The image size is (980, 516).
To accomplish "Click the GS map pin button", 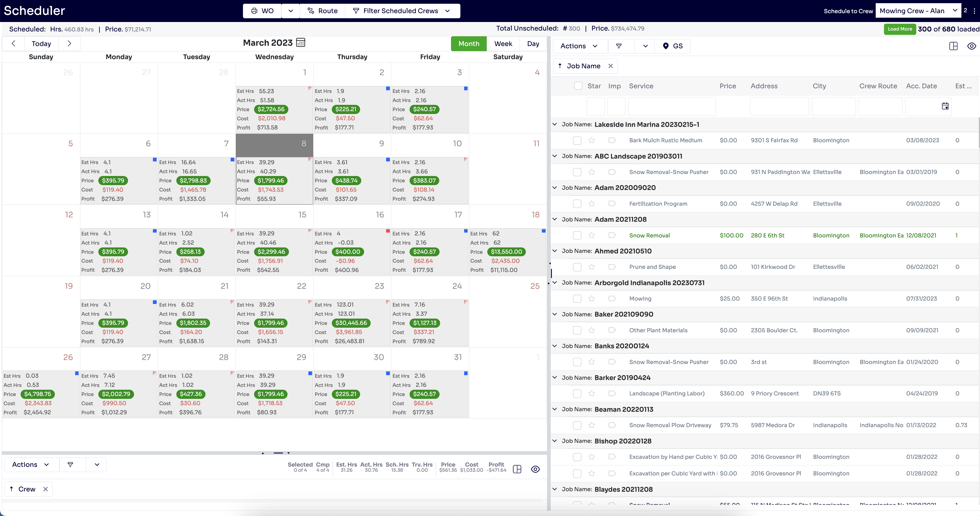I will pyautogui.click(x=672, y=46).
